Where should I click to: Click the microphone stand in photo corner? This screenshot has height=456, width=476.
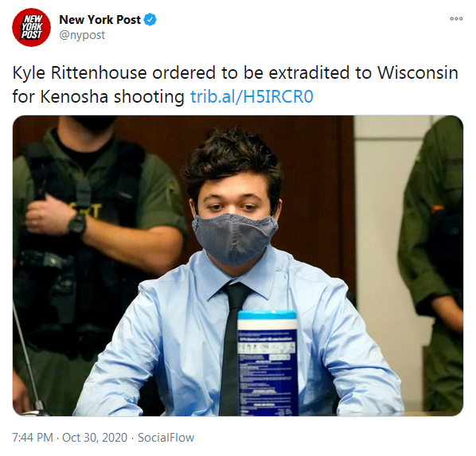pyautogui.click(x=28, y=360)
